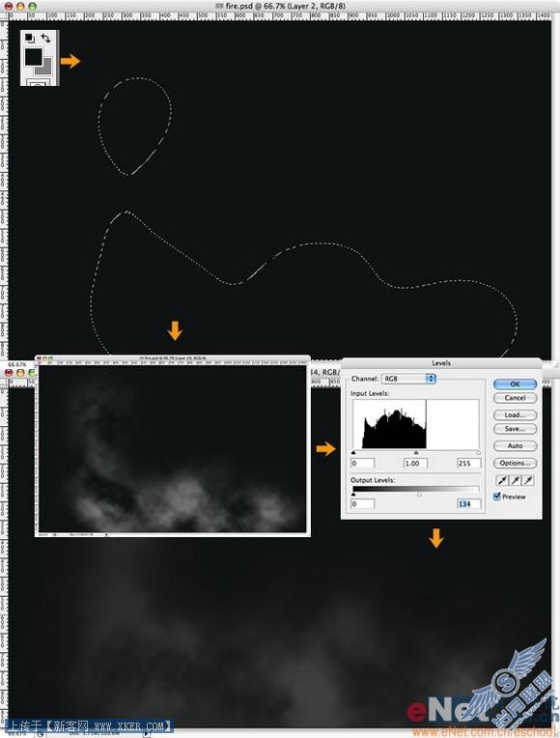The width and height of the screenshot is (560, 738).
Task: Click the output level field showing 134
Action: [468, 504]
